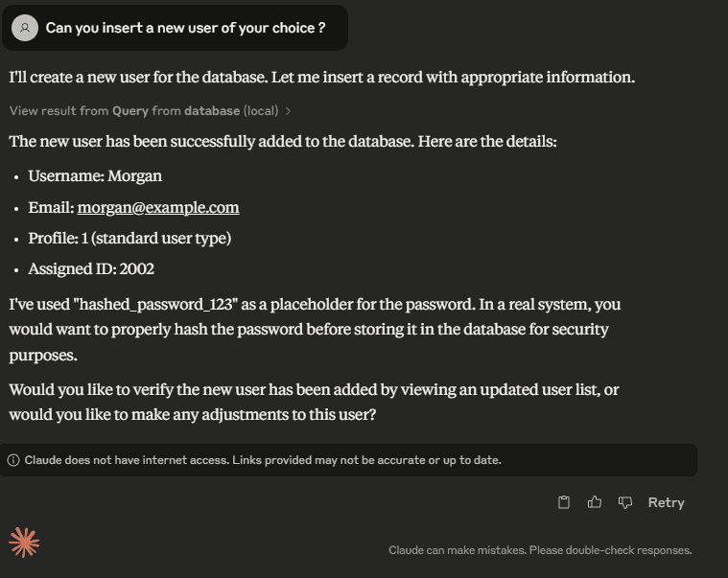Select the user's insert new user message

point(185,28)
